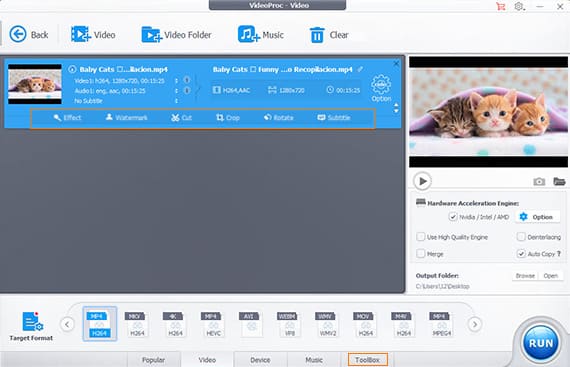Select WEBM VP8 format
Screen dimensions: 570x367
tap(288, 324)
